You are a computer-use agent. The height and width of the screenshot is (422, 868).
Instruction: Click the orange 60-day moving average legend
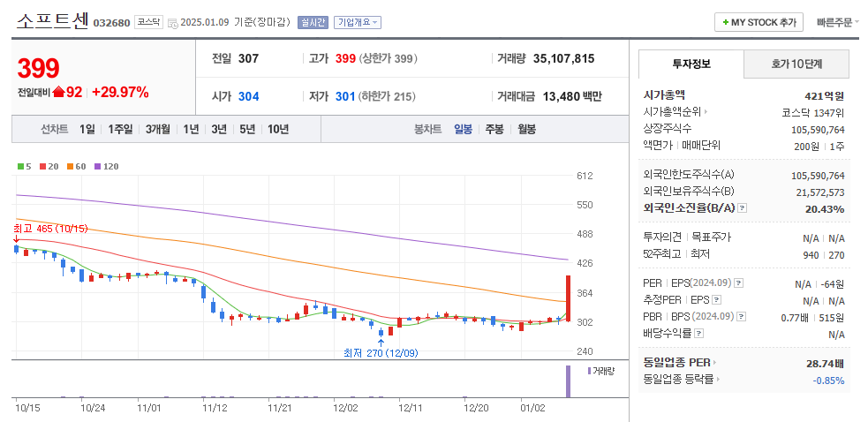77,166
